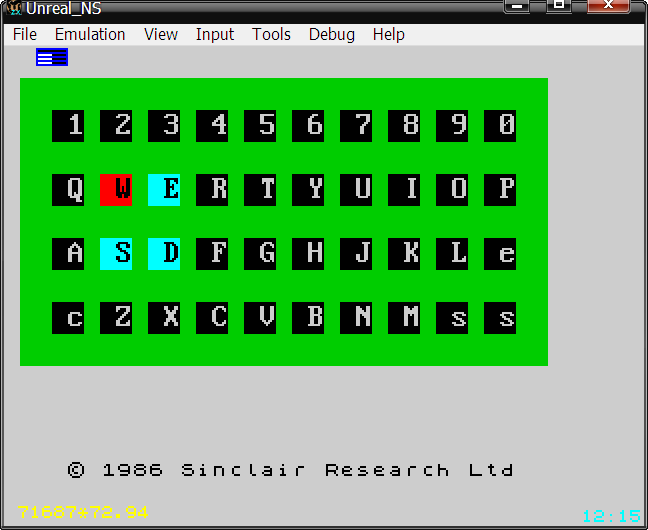Viewport: 648px width, 530px height.
Task: Click the I key tile
Action: click(x=404, y=190)
